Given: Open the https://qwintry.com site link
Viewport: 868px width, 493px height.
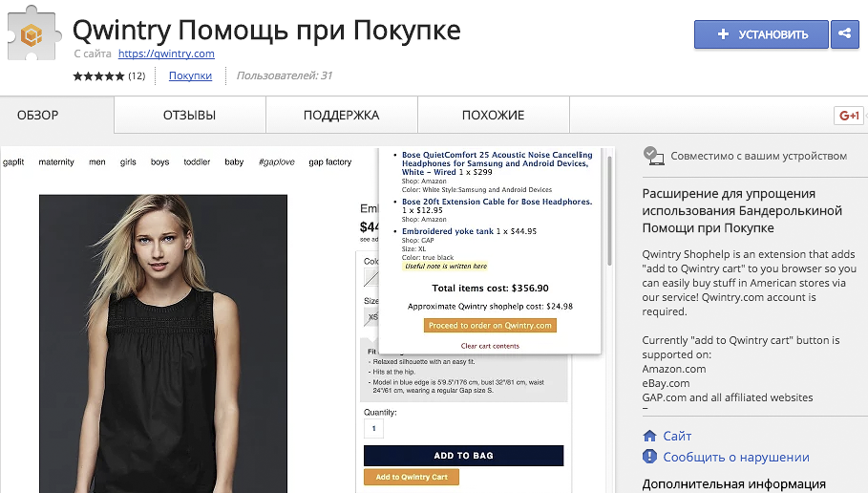Looking at the screenshot, I should tap(166, 54).
